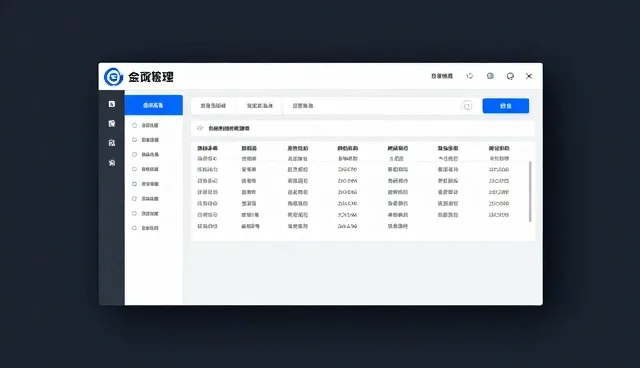Screen dimensions: 640x368
Task: Select the fourth circle-icon entry in the white sidebar list
Action: coord(145,169)
